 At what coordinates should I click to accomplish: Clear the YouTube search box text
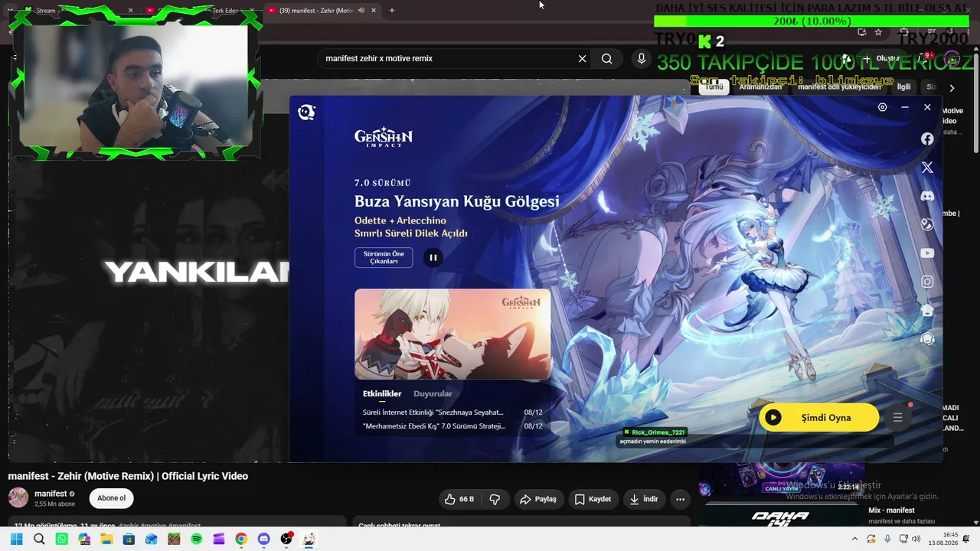point(582,59)
